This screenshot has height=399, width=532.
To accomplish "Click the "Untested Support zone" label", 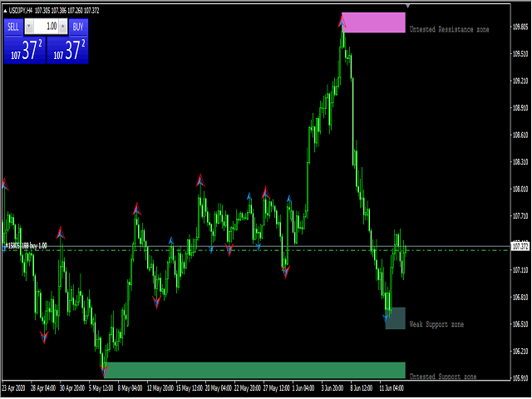I will (443, 377).
